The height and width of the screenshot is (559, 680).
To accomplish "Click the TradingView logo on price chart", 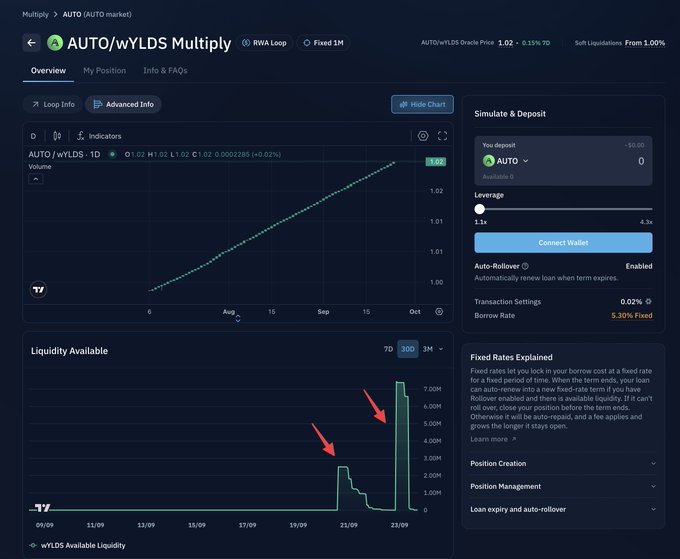I will [x=38, y=289].
